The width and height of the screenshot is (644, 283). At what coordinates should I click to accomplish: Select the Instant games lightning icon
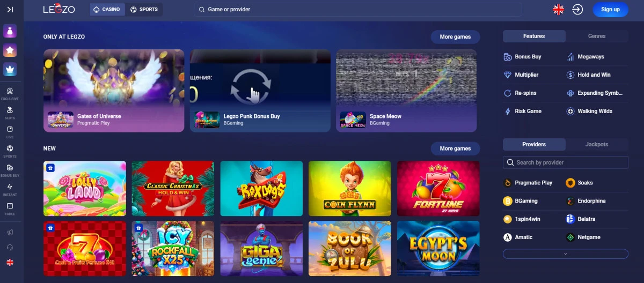10,190
